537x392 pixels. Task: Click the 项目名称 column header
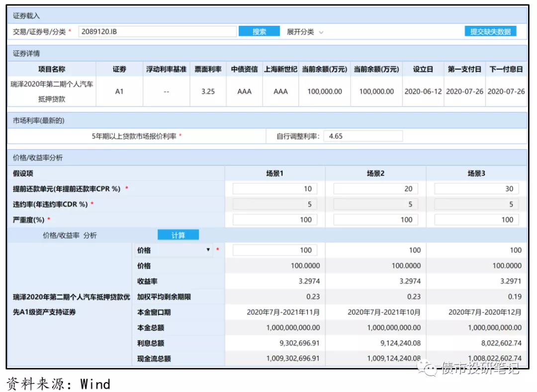[52, 69]
